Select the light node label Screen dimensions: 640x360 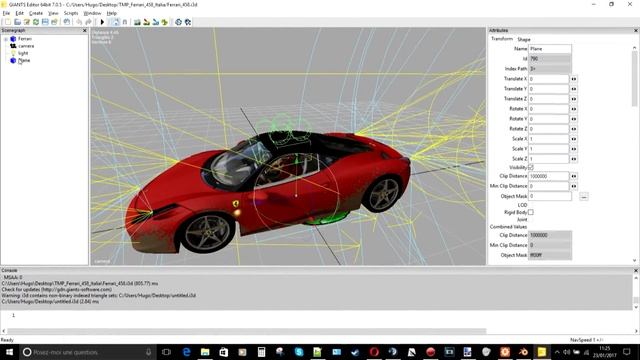click(23, 53)
